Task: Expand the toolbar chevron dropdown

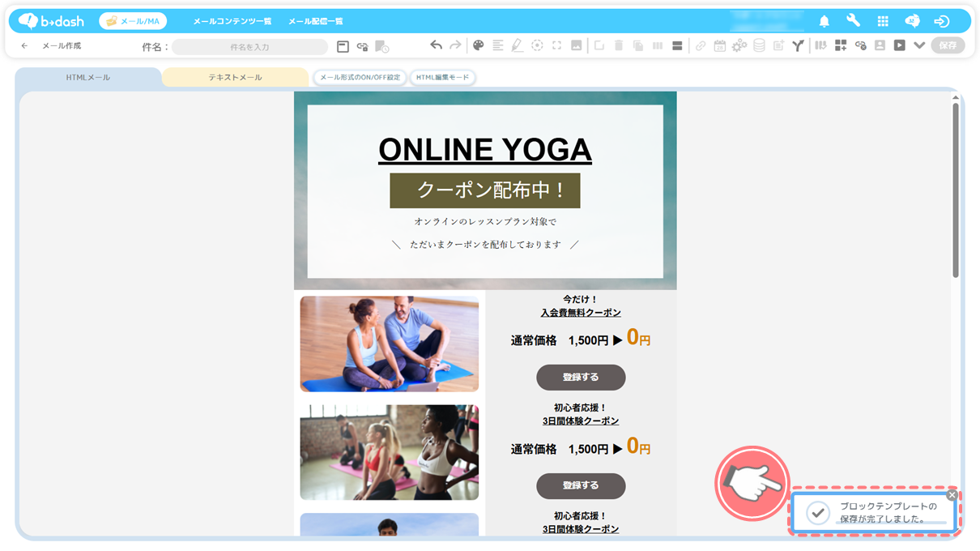Action: pos(919,45)
